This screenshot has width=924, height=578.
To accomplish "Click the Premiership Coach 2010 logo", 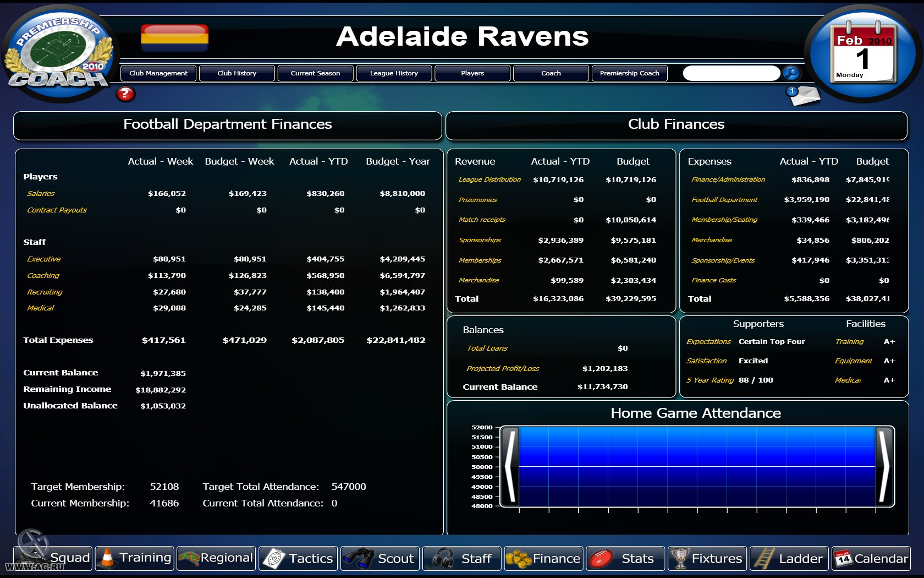I will tap(59, 52).
